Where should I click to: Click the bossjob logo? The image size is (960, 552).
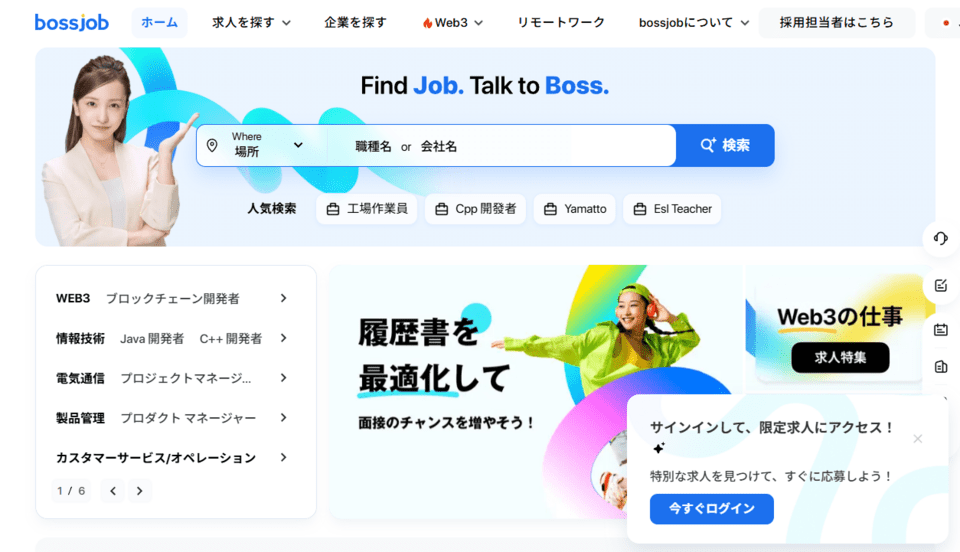tap(72, 23)
